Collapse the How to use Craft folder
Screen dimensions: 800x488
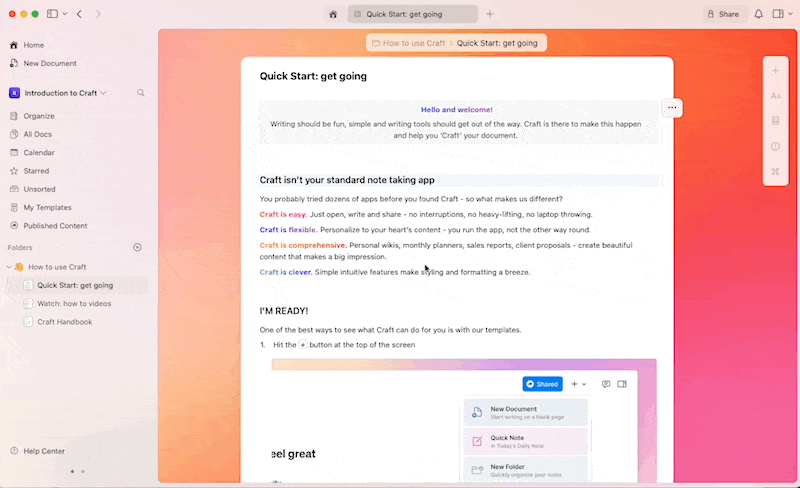9,267
